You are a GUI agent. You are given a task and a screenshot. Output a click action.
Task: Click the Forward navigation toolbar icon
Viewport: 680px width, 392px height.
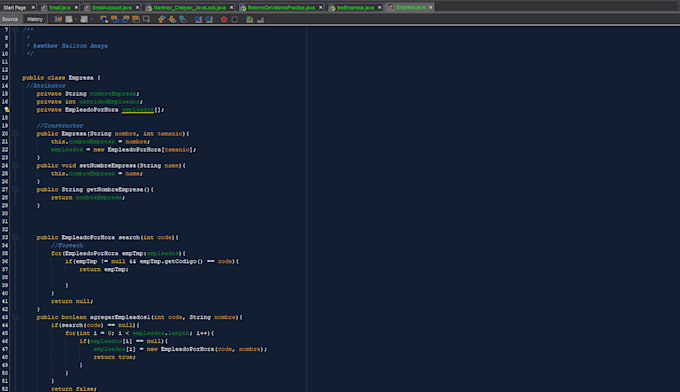[x=84, y=19]
